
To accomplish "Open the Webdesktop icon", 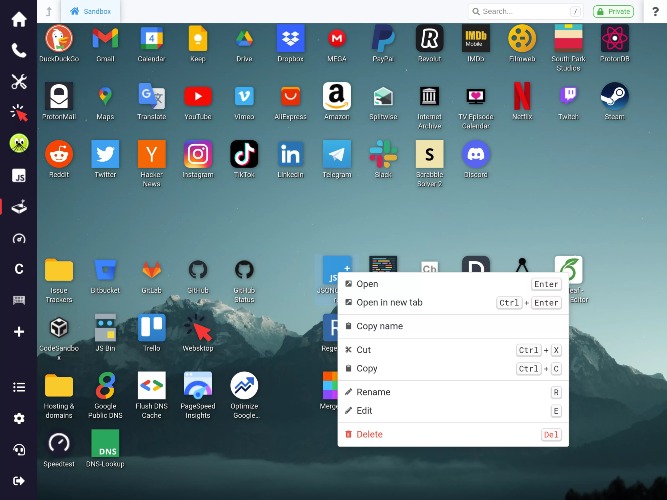I will point(198,328).
